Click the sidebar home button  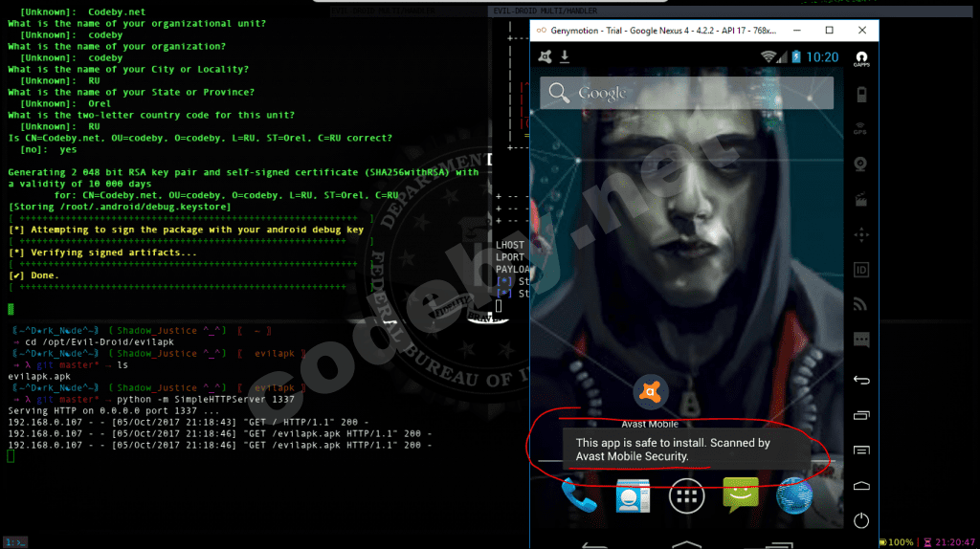pyautogui.click(x=861, y=485)
